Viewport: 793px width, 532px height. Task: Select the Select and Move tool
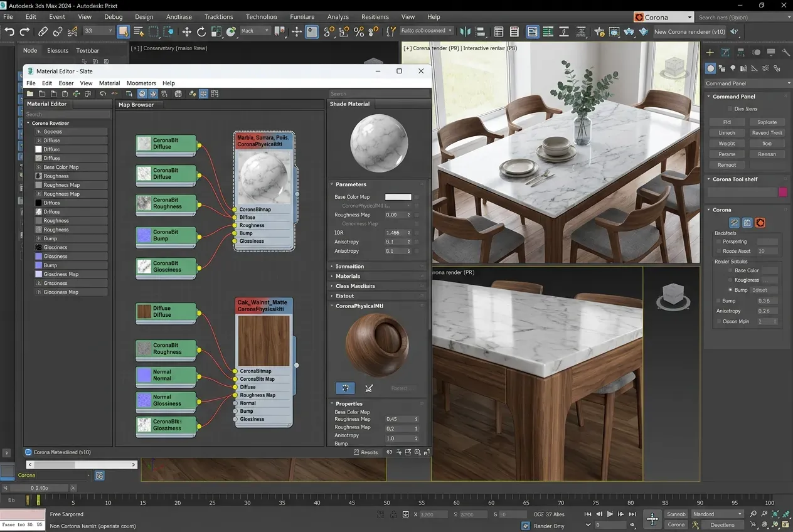[186, 31]
